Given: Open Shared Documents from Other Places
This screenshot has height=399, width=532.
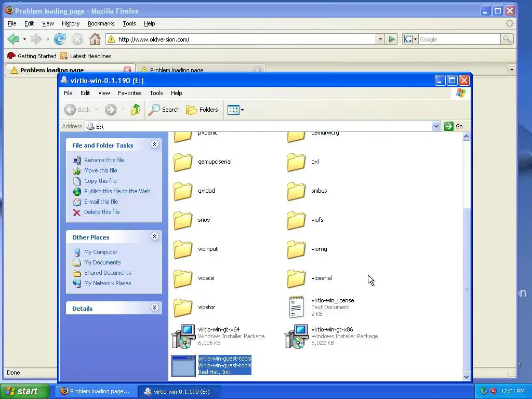Looking at the screenshot, I should 108,273.
